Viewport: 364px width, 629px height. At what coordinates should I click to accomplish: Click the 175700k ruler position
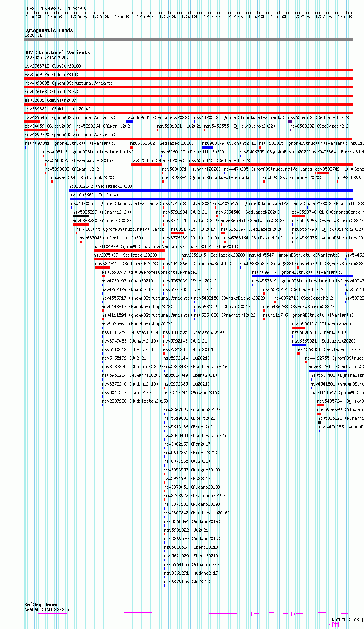pyautogui.click(x=168, y=16)
